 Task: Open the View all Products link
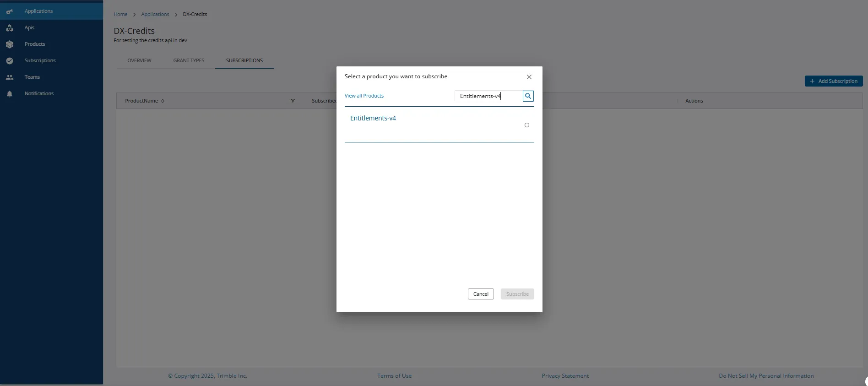[x=364, y=96]
